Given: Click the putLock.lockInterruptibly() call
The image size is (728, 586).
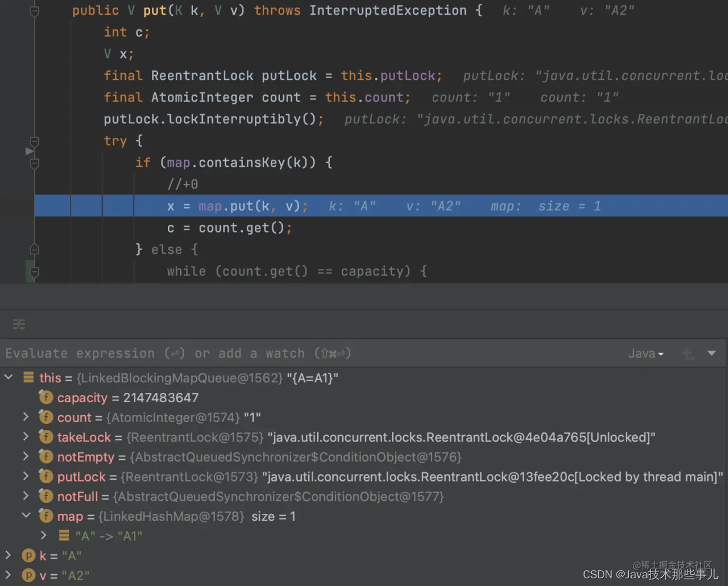Looking at the screenshot, I should click(214, 119).
